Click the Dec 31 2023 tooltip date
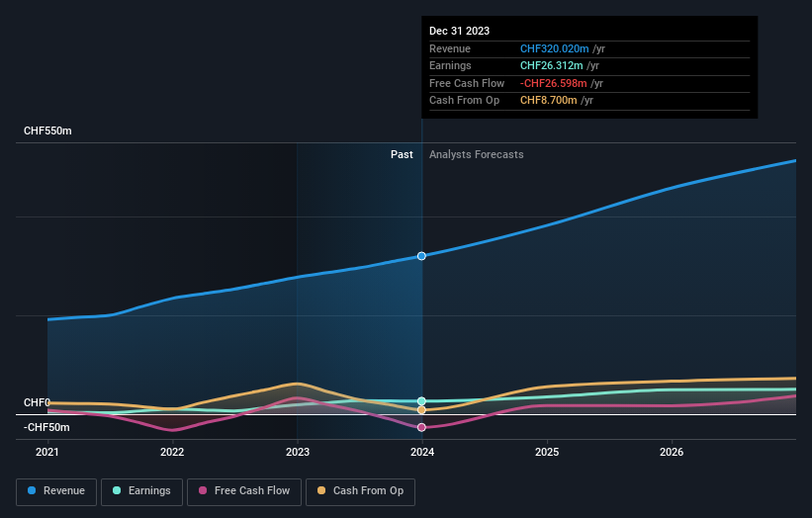The width and height of the screenshot is (812, 518). pos(459,31)
